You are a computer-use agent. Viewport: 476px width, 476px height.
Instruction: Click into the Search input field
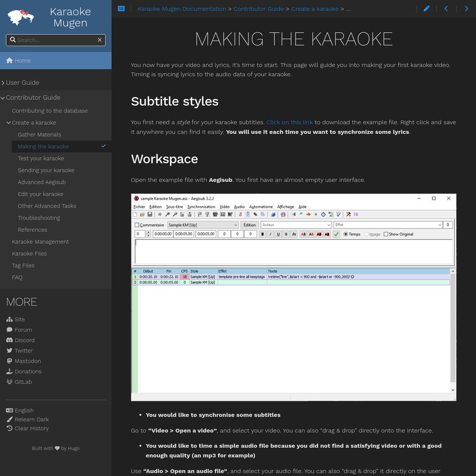point(56,40)
